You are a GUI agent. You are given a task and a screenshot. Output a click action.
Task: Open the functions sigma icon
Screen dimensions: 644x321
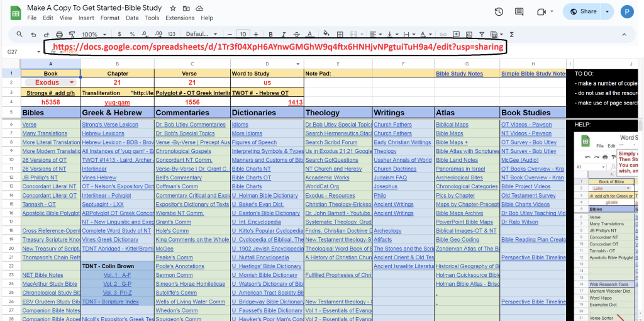point(511,34)
